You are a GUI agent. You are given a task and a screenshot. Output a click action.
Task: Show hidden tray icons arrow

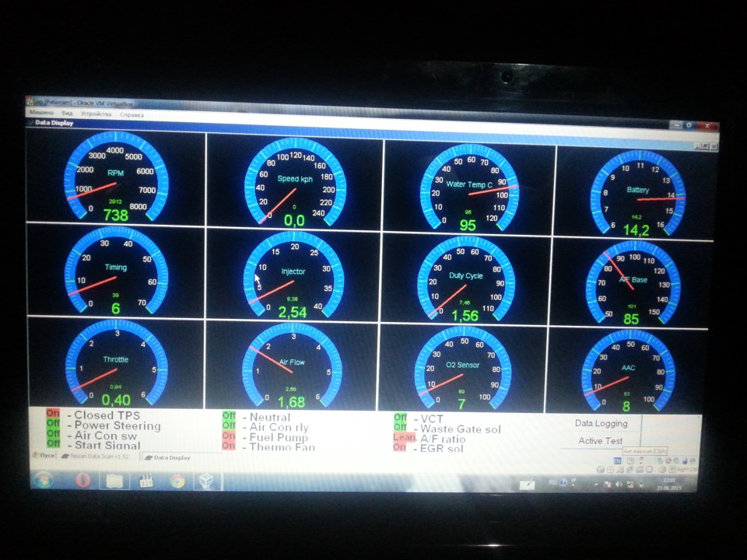point(597,484)
